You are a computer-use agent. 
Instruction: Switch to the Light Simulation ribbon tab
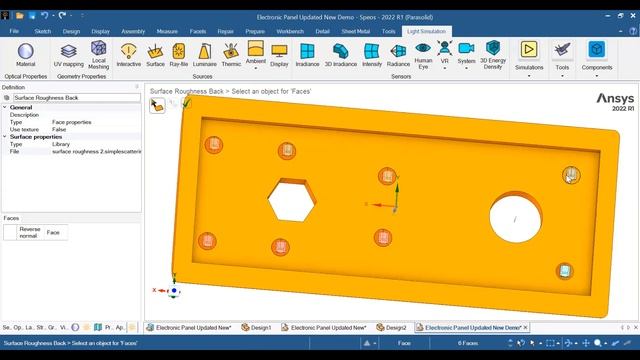(427, 31)
